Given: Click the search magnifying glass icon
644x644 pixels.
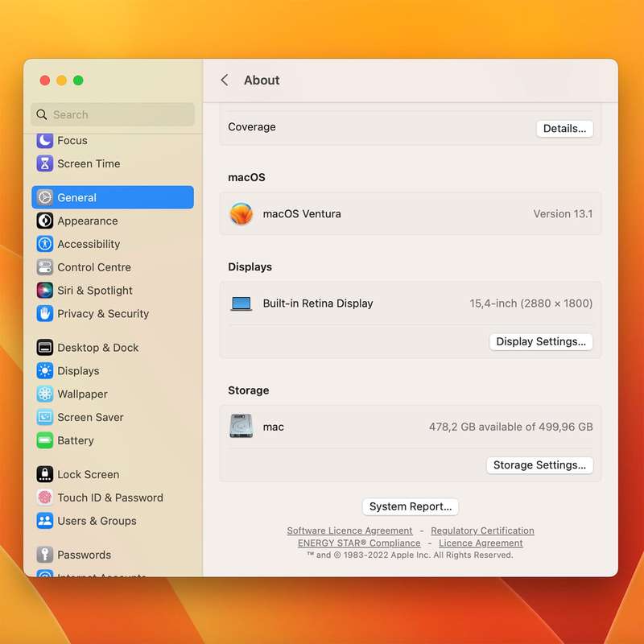Looking at the screenshot, I should click(42, 114).
